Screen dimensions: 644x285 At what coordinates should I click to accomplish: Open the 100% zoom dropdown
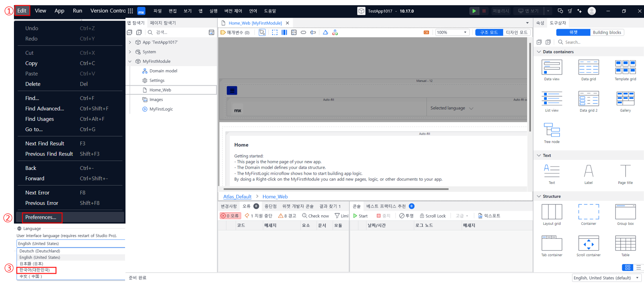pyautogui.click(x=452, y=32)
